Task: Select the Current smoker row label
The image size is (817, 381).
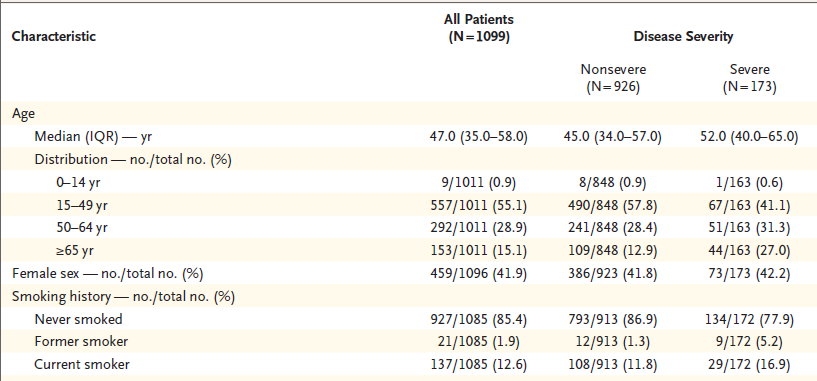Action: 82,364
